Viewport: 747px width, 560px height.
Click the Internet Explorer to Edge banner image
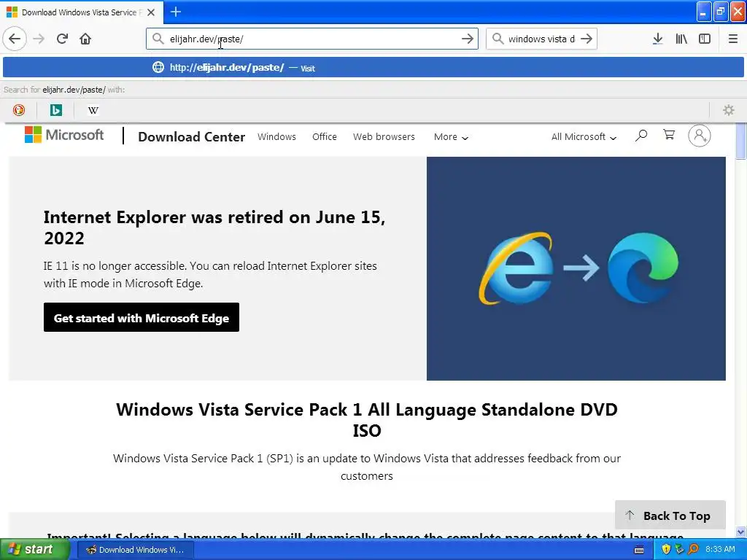pos(576,268)
